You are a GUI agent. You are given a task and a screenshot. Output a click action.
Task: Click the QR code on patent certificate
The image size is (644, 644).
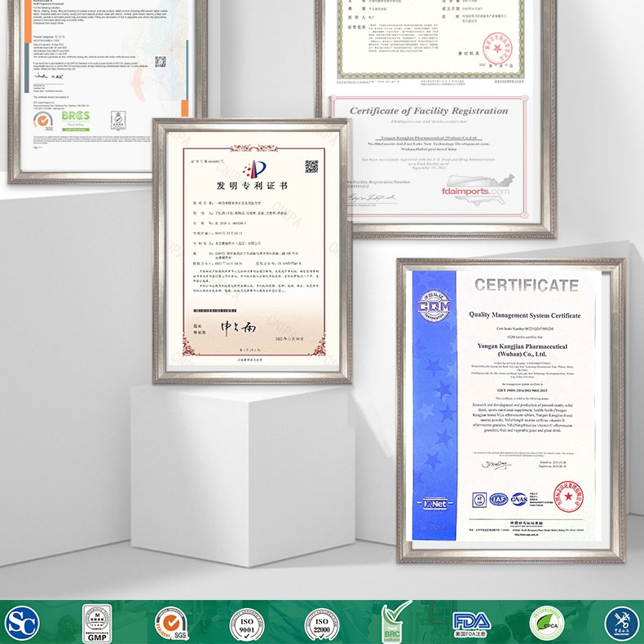coord(311,166)
